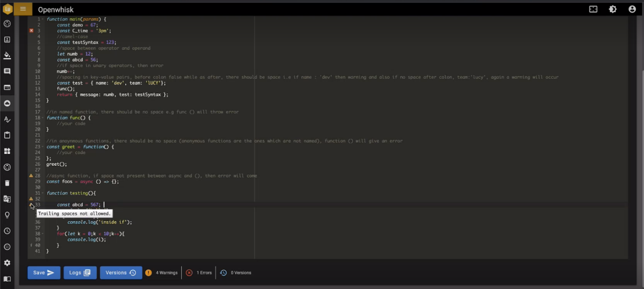Open the lightbulb sidebar icon
The height and width of the screenshot is (289, 644).
(7, 215)
